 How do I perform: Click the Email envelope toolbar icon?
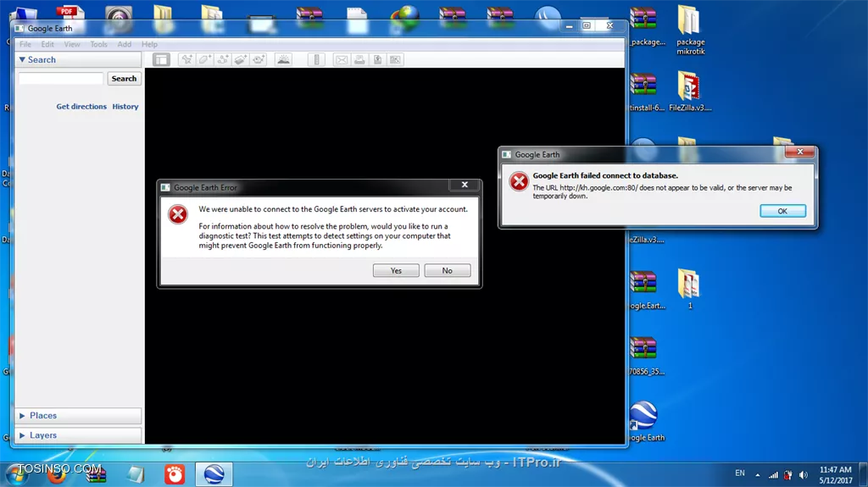[342, 60]
